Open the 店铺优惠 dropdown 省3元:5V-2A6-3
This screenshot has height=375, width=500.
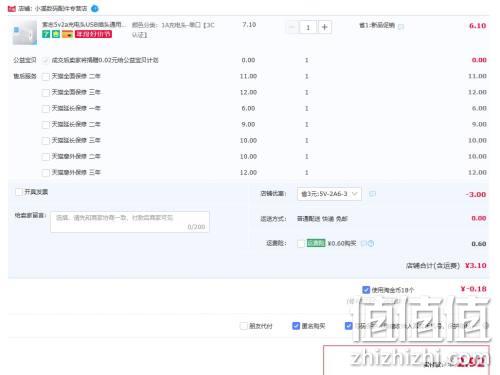tap(329, 194)
